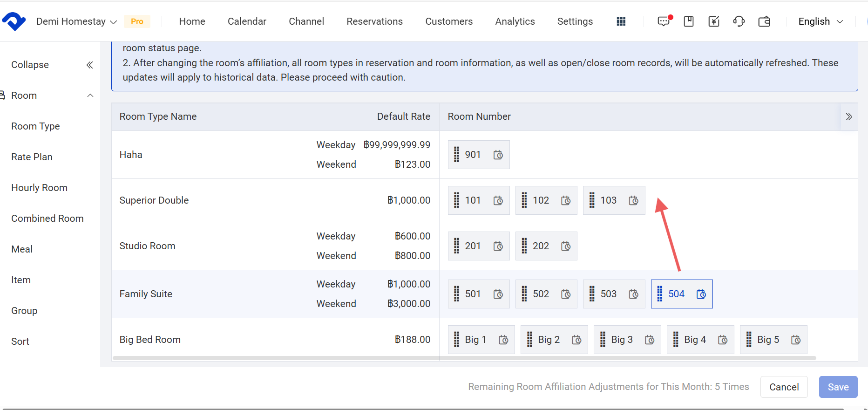Screen dimensions: 868x410
Task: Select Rate Plan in the sidebar
Action: pos(32,157)
